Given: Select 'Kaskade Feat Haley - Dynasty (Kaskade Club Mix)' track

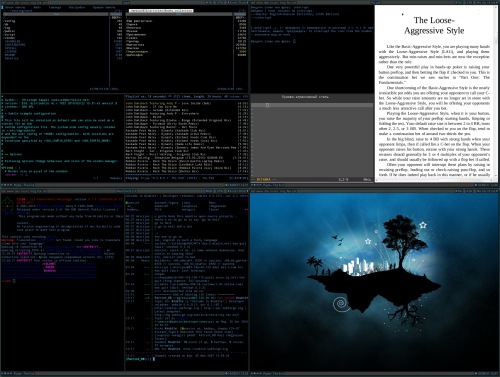Looking at the screenshot, I should tap(165, 131).
